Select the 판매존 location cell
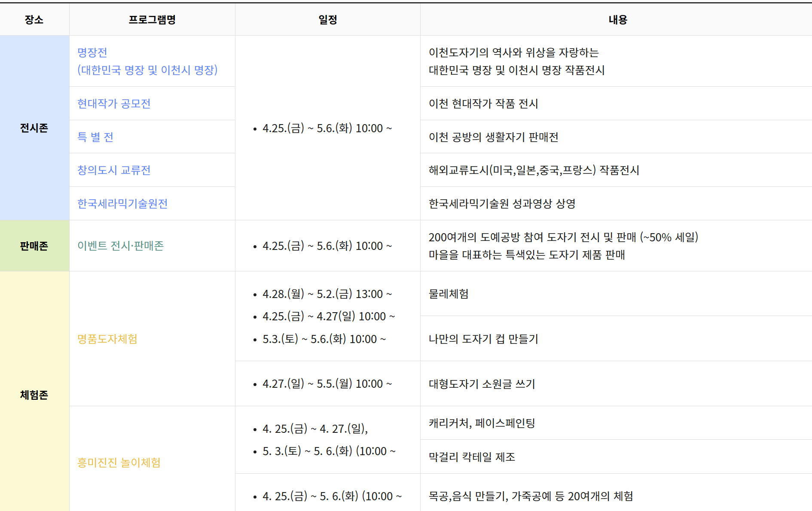Viewport: 812px width, 511px height. pyautogui.click(x=34, y=246)
